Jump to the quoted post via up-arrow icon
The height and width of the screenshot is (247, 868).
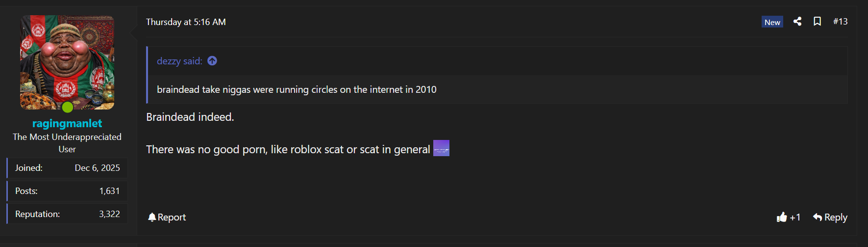[x=212, y=61]
